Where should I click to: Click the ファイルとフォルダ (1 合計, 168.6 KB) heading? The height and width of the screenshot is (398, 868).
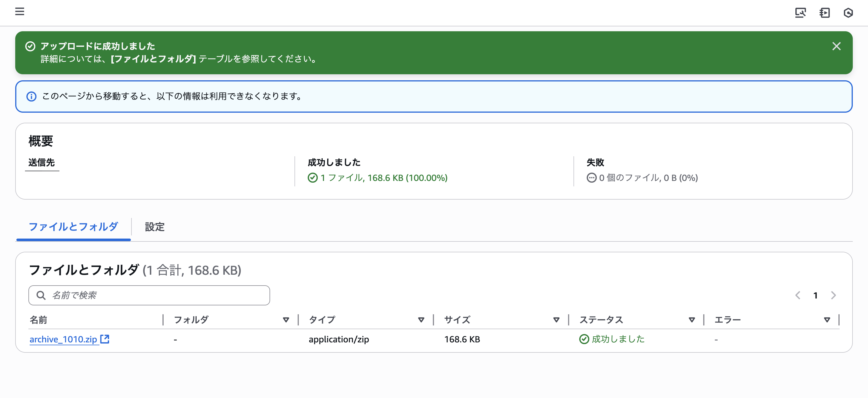coord(135,270)
